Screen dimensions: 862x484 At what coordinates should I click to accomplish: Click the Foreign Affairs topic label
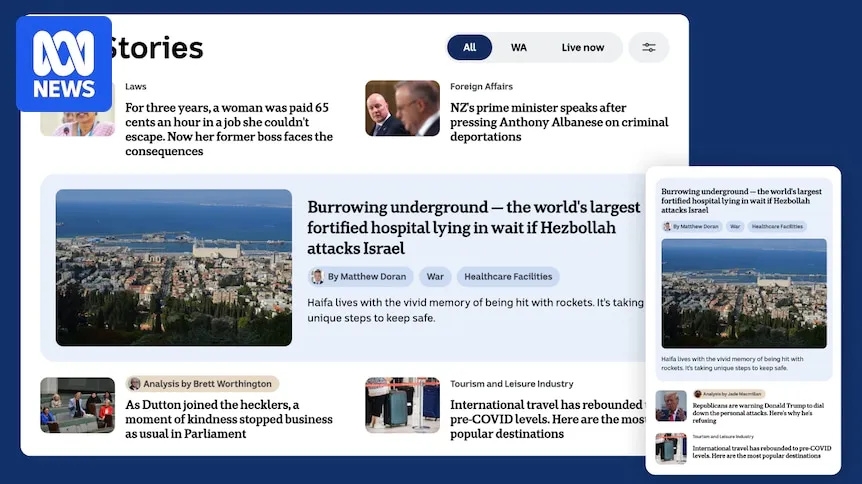click(481, 86)
